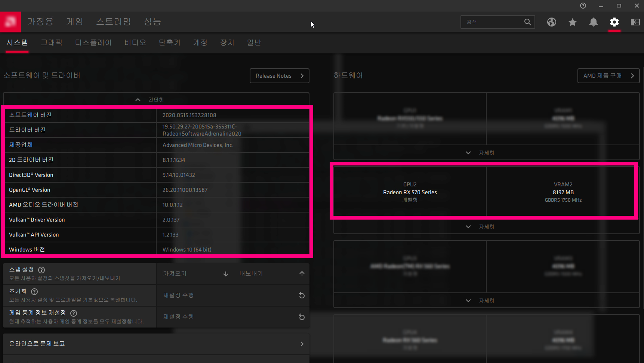Select the VRAM2 8192 MB panel
This screenshot has height=363, width=644.
(x=563, y=192)
